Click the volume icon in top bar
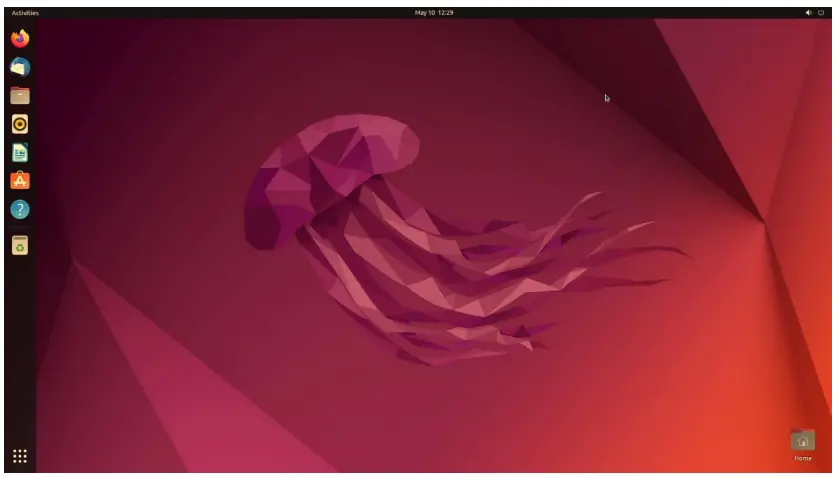 point(809,13)
